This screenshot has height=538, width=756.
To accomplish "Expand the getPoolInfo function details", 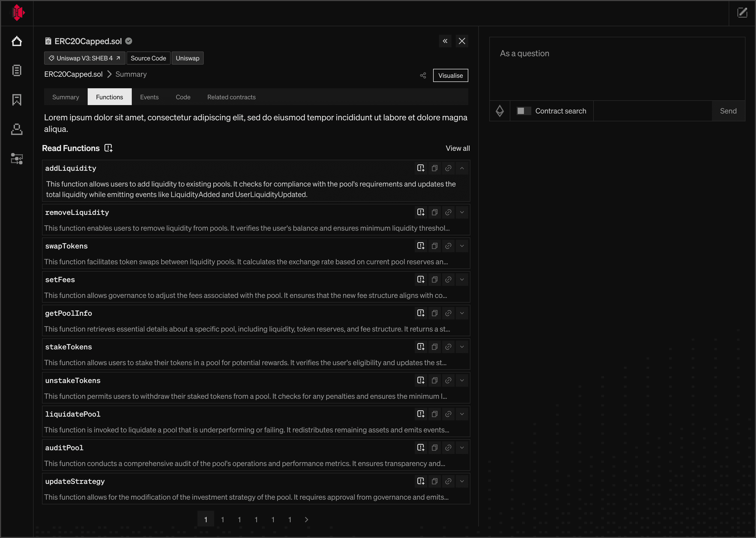I will 462,313.
